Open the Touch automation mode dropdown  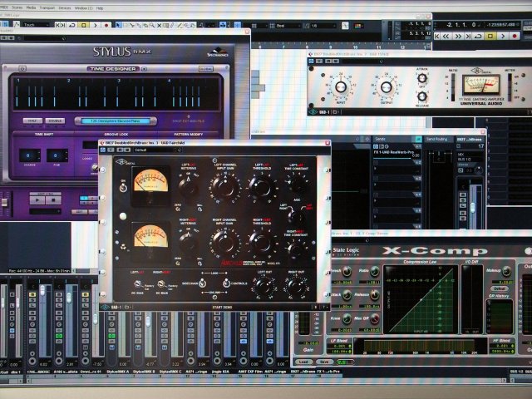(37, 25)
